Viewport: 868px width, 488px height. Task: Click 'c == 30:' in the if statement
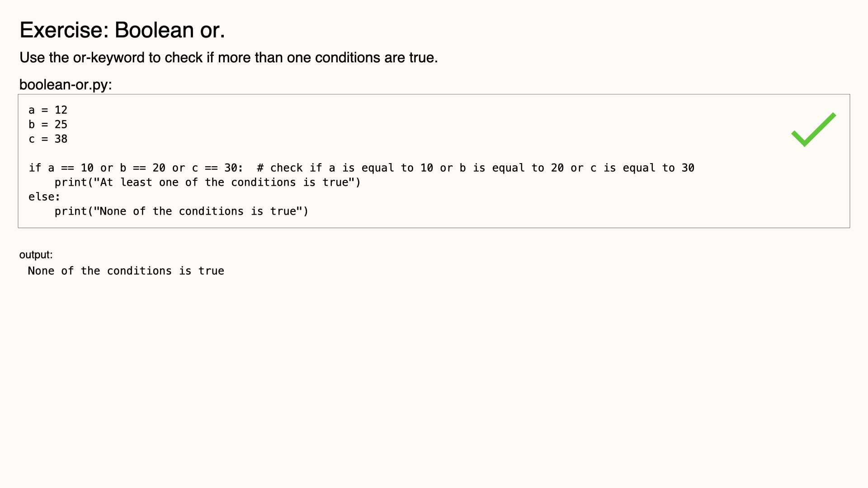point(217,168)
